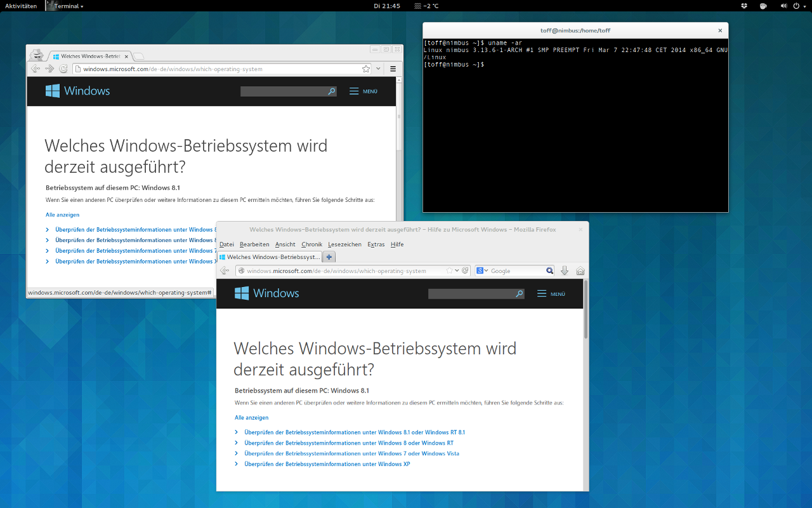Click 'Alle anzeigen' in the Firefox window
The width and height of the screenshot is (812, 508).
point(251,418)
